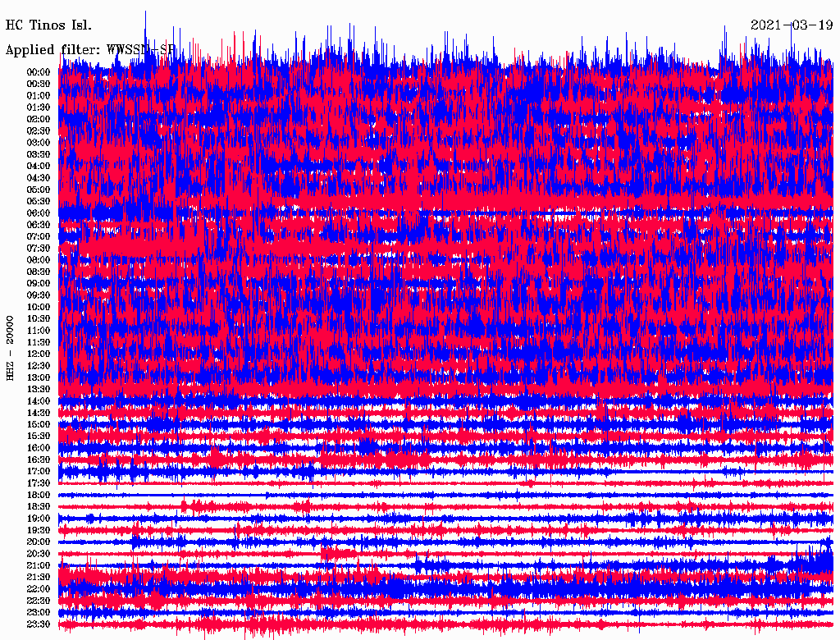Select the 11:00 time label
Image resolution: width=840 pixels, height=640 pixels.
pos(39,331)
